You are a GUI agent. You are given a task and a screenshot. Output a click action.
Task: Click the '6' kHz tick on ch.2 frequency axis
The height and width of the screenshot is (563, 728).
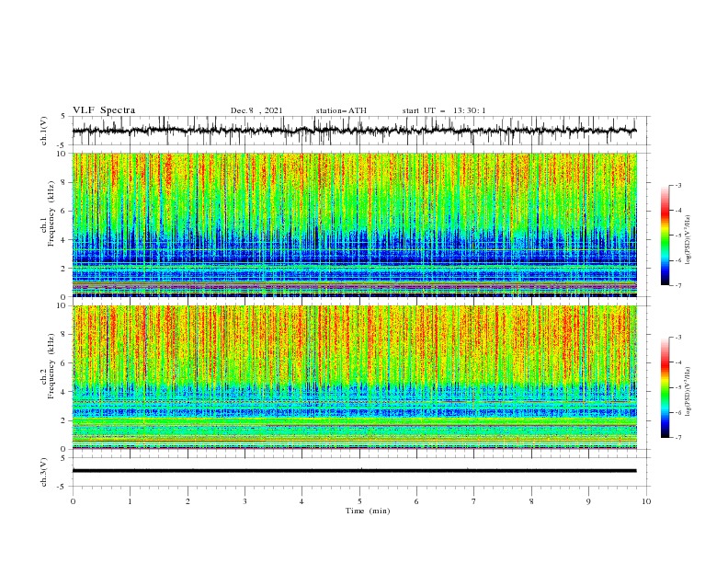(64, 363)
